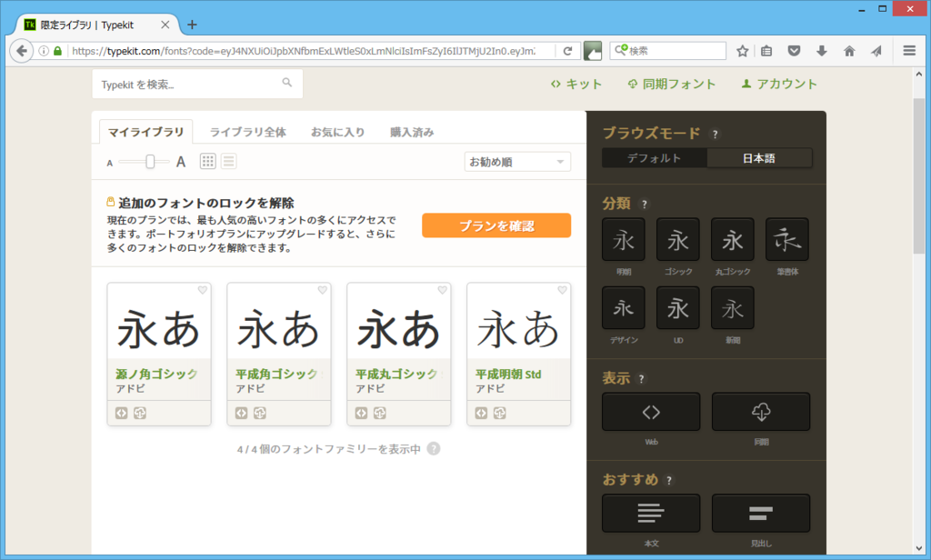Click the magnifier icon in the Typekit search

[286, 83]
